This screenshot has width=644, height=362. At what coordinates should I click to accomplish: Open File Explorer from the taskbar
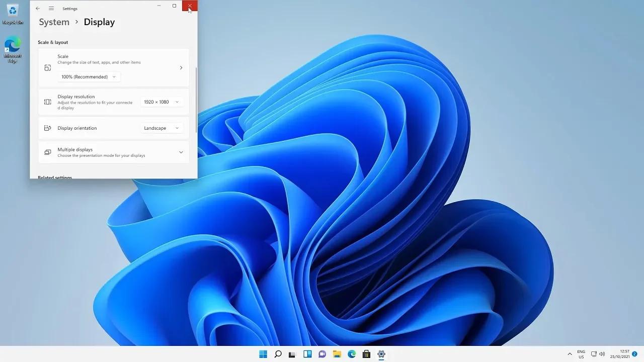[337, 354]
